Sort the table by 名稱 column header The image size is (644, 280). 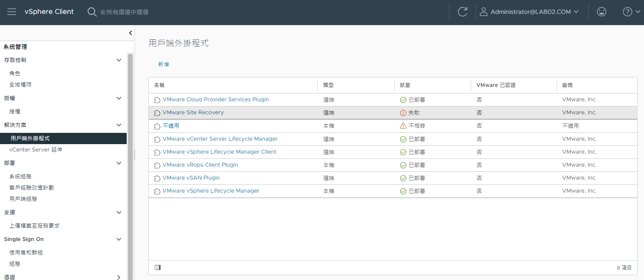pyautogui.click(x=159, y=85)
